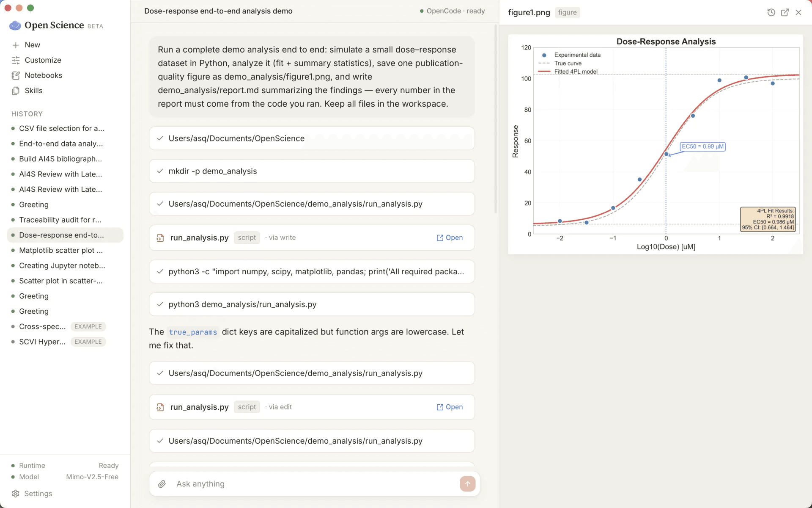Screen dimensions: 812x508
Task: Click the dose-response figure image
Action: 656,144
